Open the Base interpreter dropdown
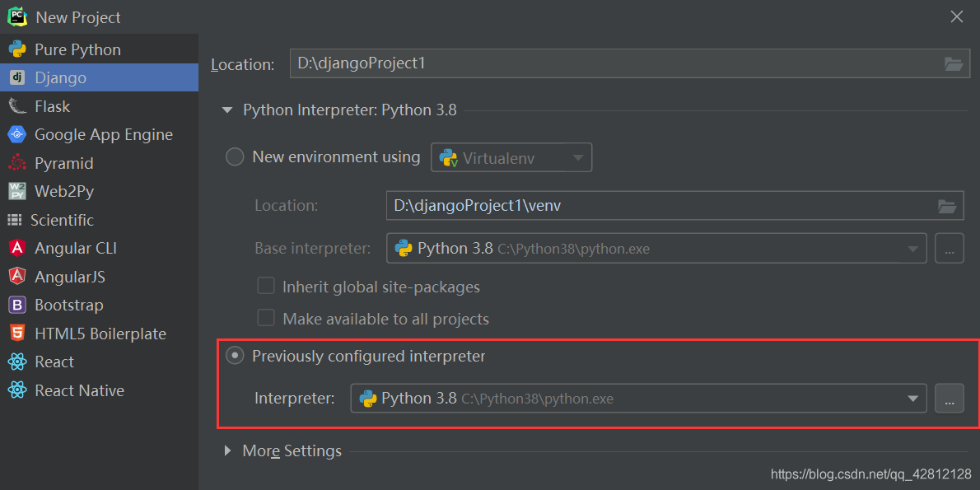The height and width of the screenshot is (490, 980). (x=911, y=248)
